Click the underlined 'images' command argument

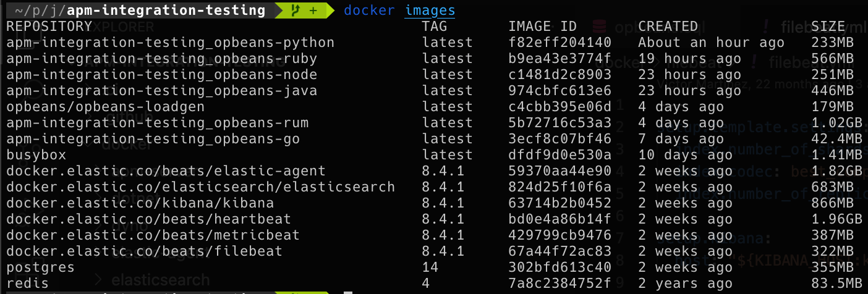(430, 10)
